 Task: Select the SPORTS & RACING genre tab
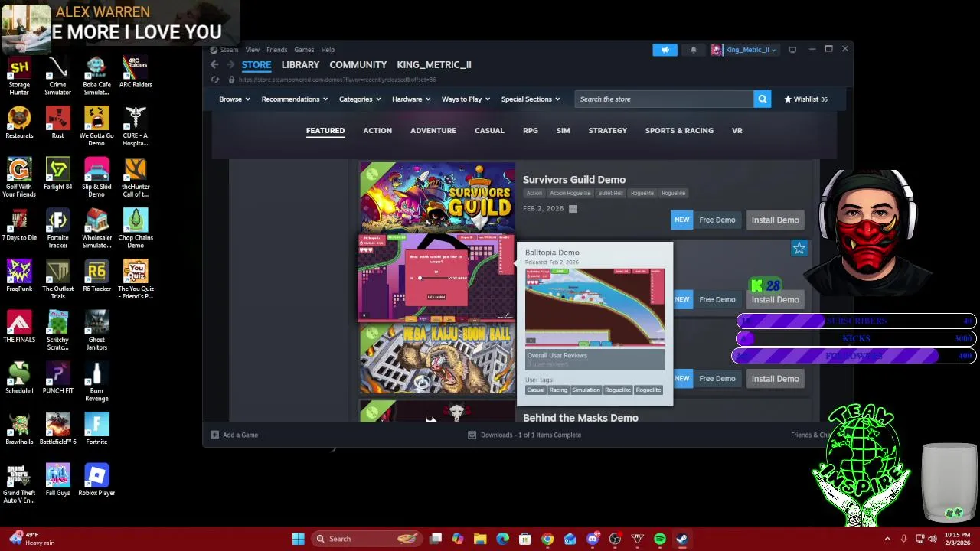[679, 131]
